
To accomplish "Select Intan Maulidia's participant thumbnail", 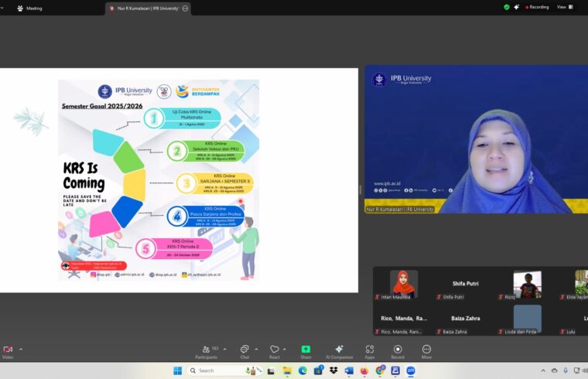I will 404,284.
